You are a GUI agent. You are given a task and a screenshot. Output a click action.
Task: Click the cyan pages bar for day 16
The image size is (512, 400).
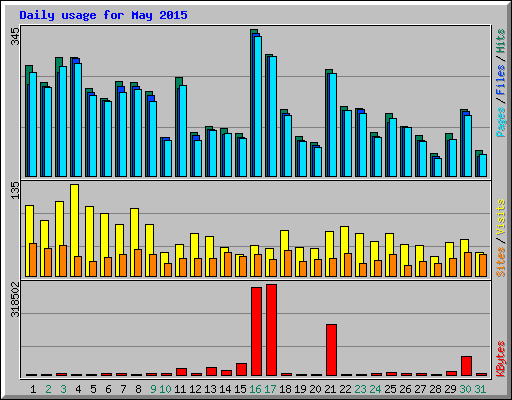(x=258, y=106)
